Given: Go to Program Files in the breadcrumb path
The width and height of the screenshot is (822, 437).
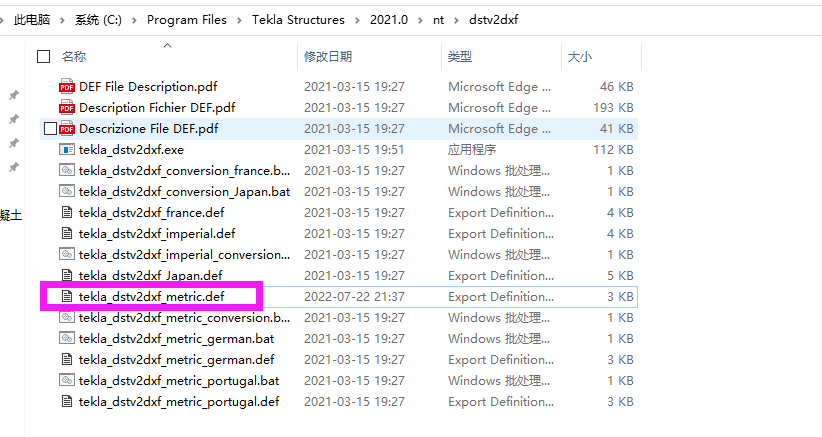Looking at the screenshot, I should (x=187, y=20).
